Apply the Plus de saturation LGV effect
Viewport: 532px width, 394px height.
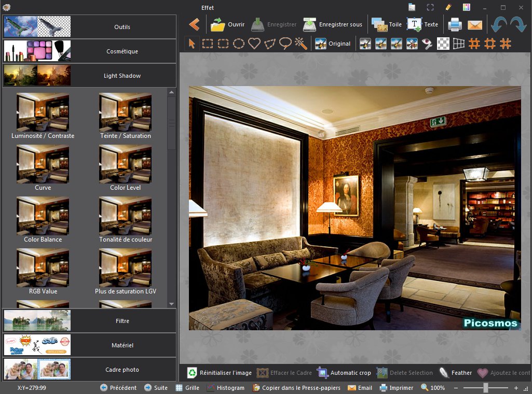tap(126, 272)
